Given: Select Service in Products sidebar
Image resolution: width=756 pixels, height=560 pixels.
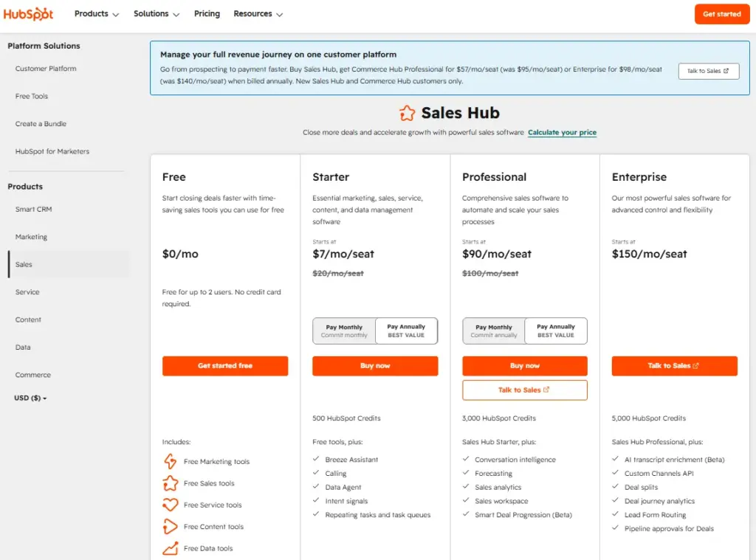Looking at the screenshot, I should [27, 292].
